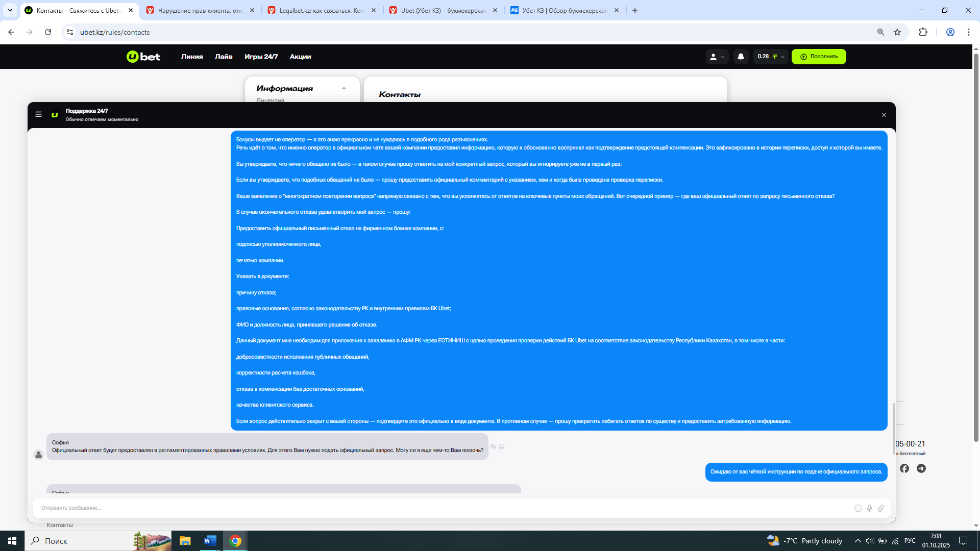Viewport: 980px width, 551px height.
Task: Collapse the Информация section
Action: pyautogui.click(x=344, y=88)
